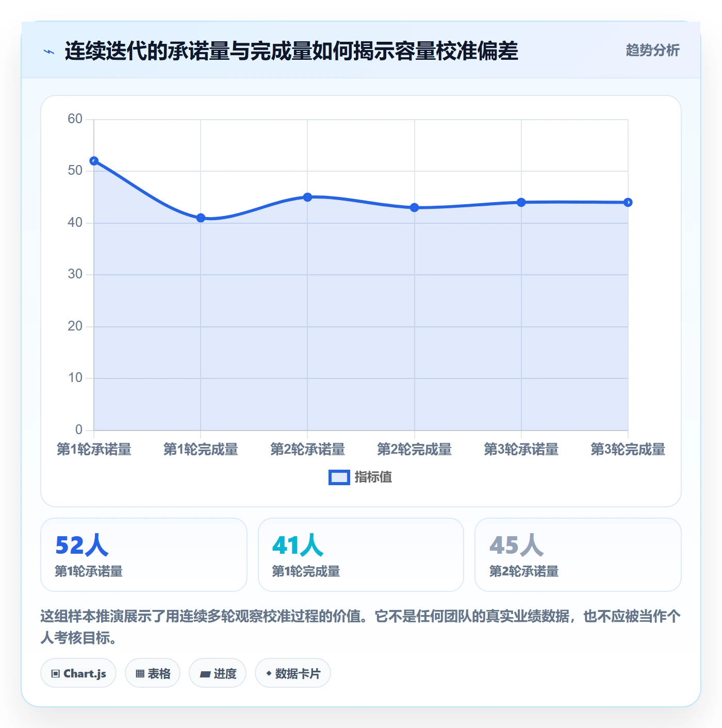Image resolution: width=722 pixels, height=728 pixels.
Task: Click the 第1轮承诺量 x-axis label
Action: point(94,449)
